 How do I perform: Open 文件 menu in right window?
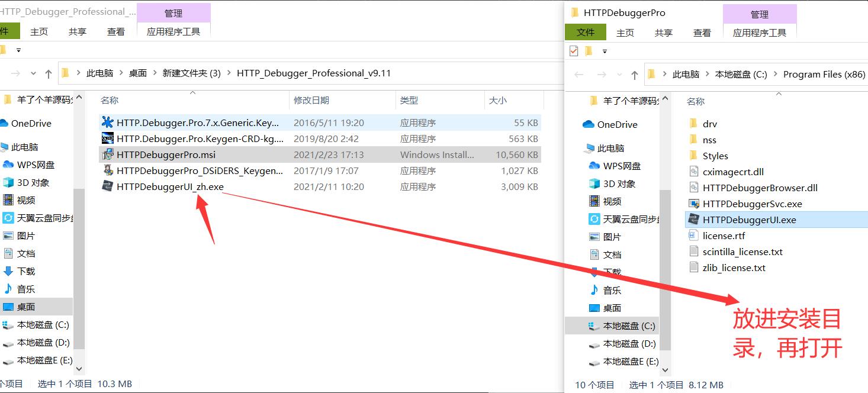coord(586,33)
